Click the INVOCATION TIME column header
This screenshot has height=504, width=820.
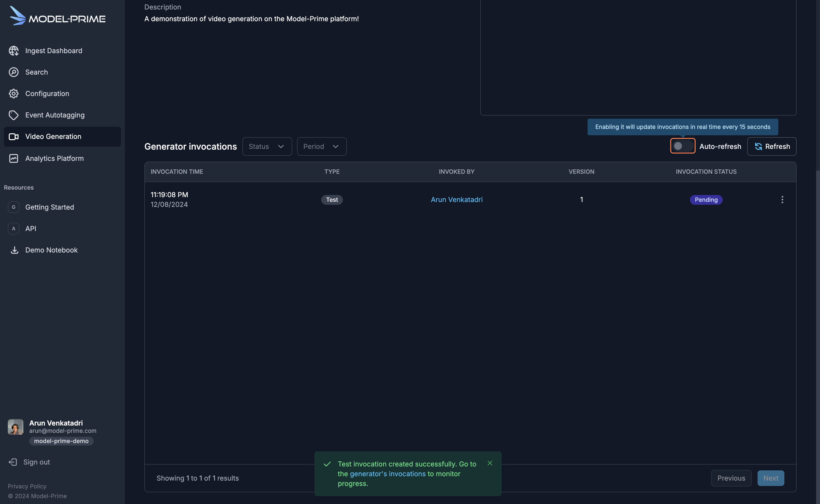177,172
